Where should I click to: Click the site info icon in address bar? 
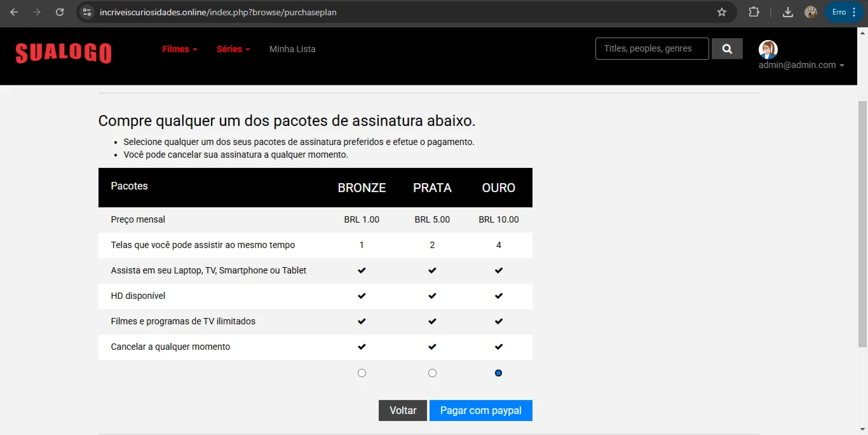(88, 12)
